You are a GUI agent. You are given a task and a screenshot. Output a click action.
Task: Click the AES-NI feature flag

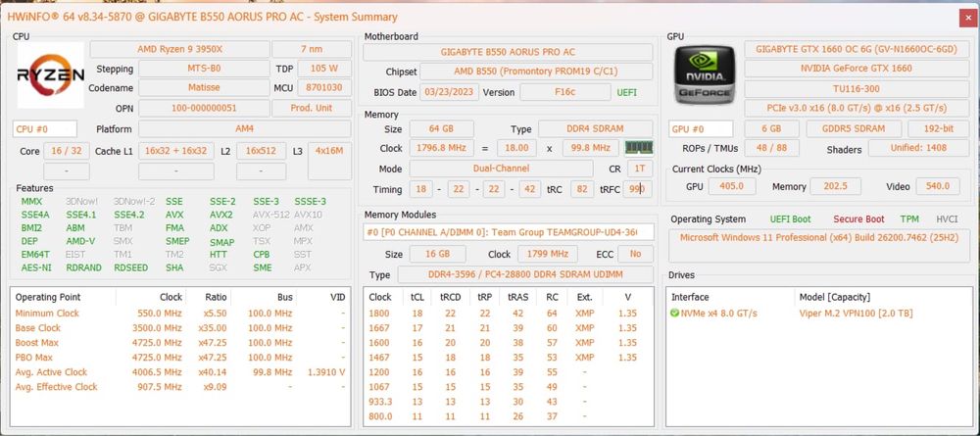(x=36, y=267)
